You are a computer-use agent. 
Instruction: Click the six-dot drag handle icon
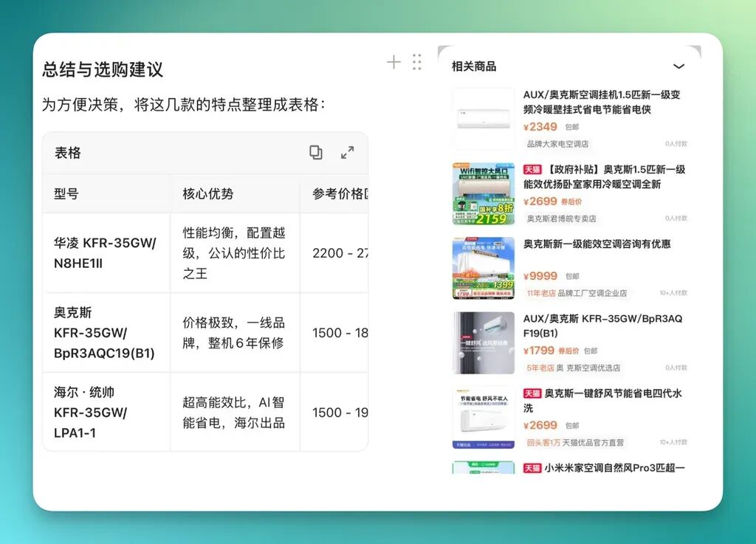(x=417, y=63)
